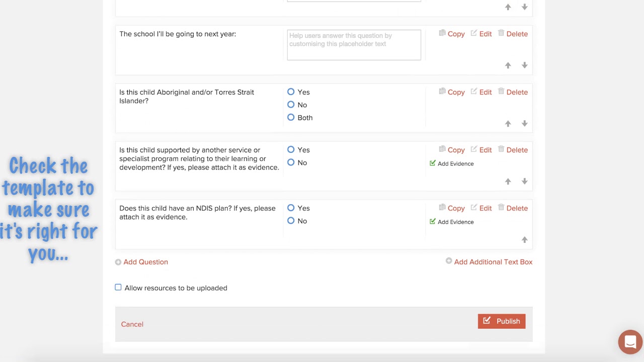Open the chat support bubble icon
This screenshot has height=362, width=644.
pyautogui.click(x=630, y=342)
